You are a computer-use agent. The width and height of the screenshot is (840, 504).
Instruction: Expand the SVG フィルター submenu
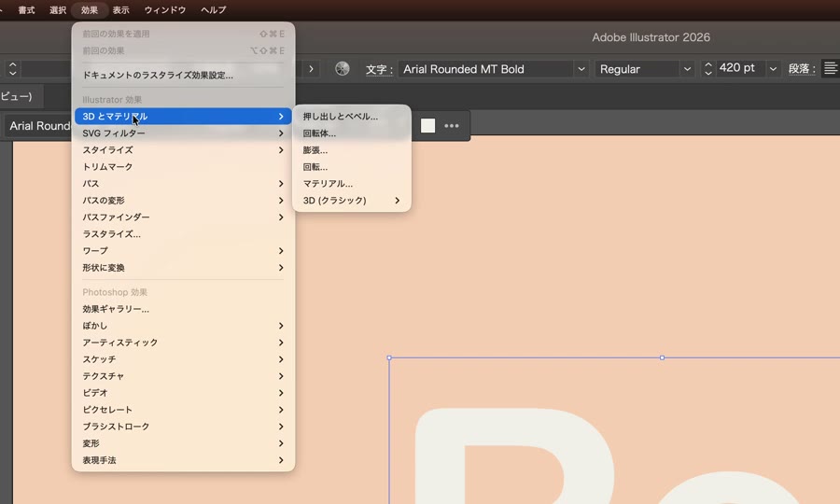pos(183,133)
